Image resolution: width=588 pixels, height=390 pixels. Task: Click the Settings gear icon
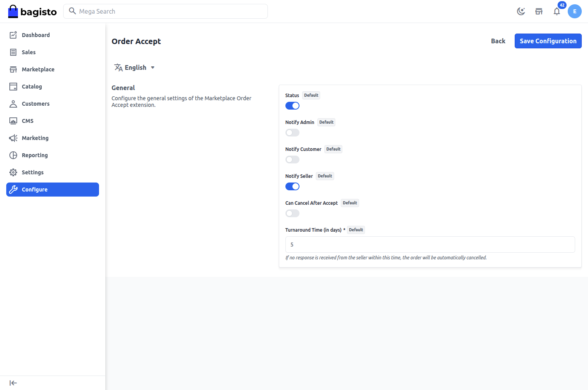pos(13,172)
